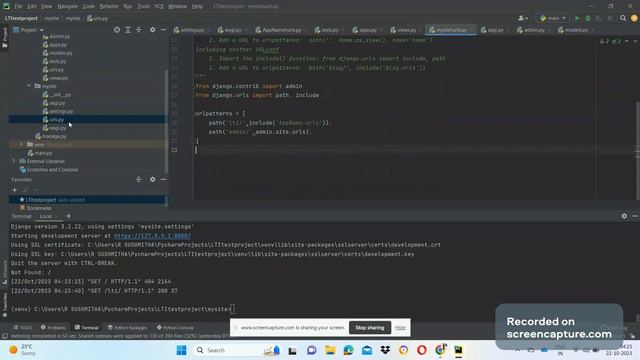The height and width of the screenshot is (360, 640).
Task: Open the TODO tool window
Action: coord(23,327)
